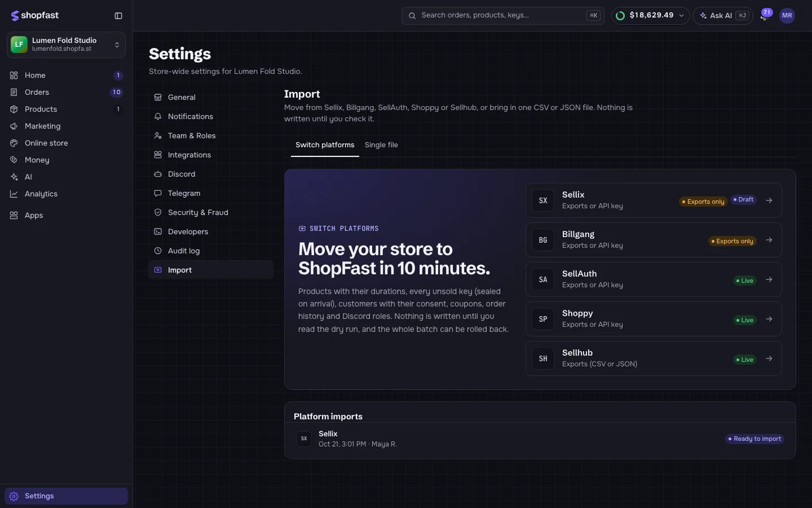
Task: Open General settings section
Action: coord(211,97)
